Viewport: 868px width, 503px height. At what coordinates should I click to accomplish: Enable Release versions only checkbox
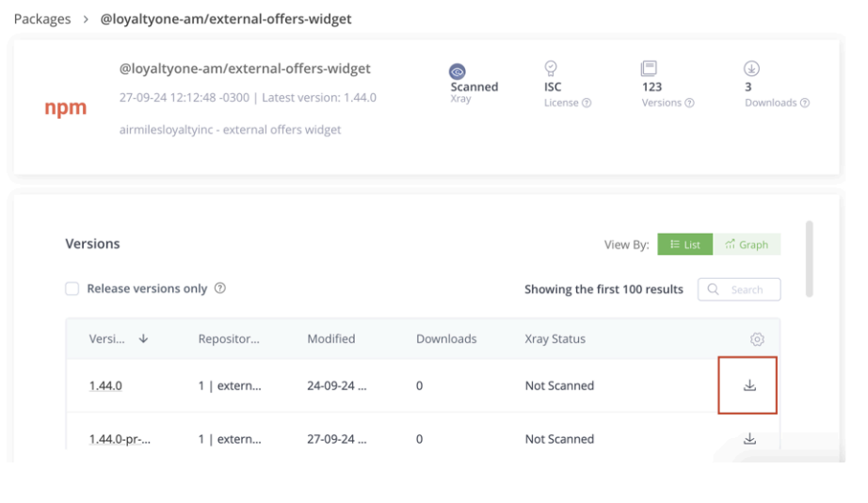72,289
